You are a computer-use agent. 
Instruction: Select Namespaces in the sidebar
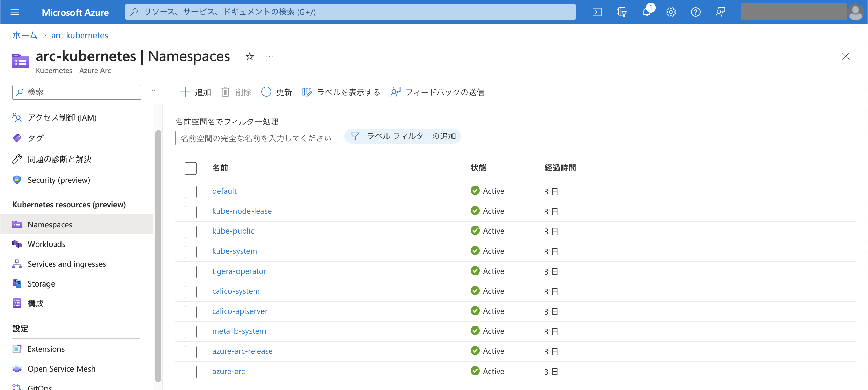pyautogui.click(x=77, y=224)
